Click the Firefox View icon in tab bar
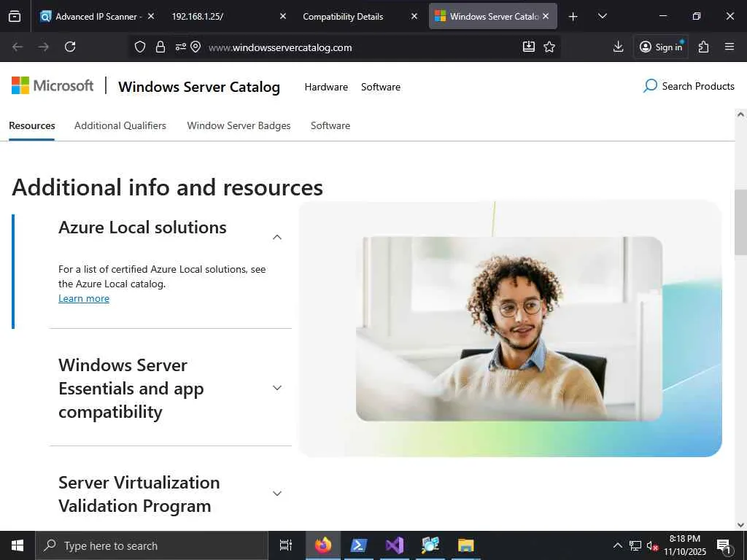The height and width of the screenshot is (560, 747). (x=15, y=16)
